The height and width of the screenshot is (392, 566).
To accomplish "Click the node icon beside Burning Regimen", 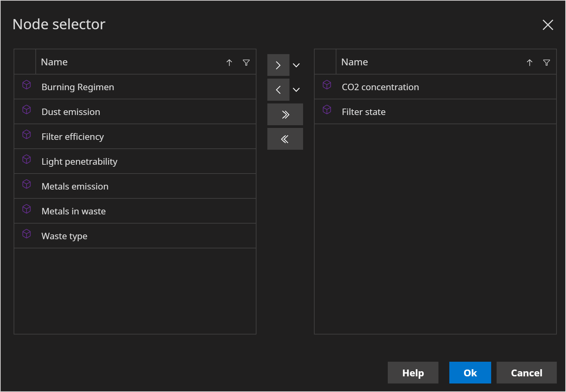I will point(27,85).
